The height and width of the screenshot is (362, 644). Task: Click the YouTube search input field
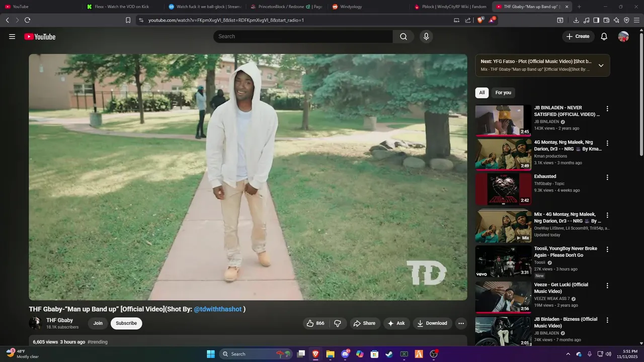[303, 36]
